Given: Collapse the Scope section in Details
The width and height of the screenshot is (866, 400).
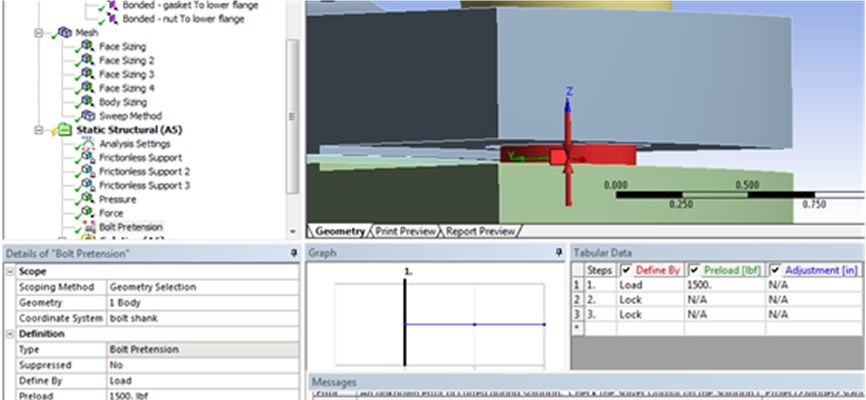Looking at the screenshot, I should click(x=9, y=272).
